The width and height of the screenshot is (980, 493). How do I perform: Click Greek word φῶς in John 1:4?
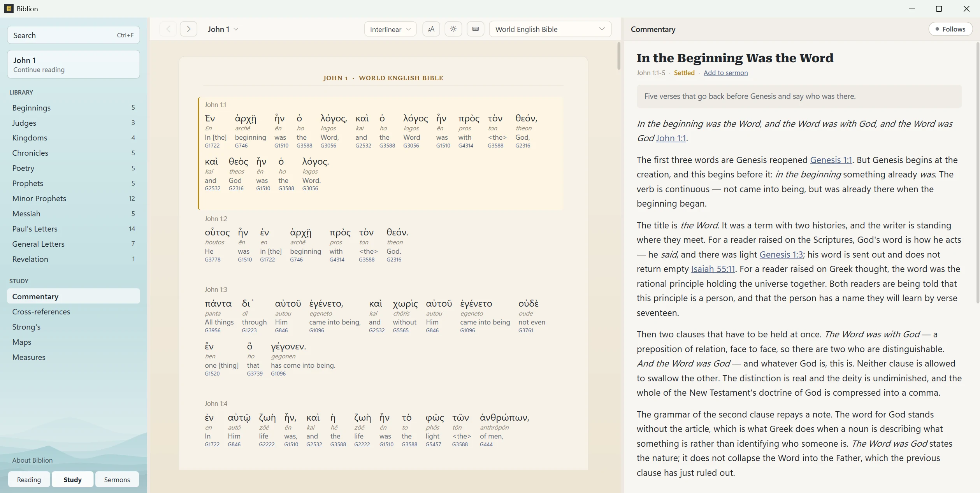pos(434,418)
